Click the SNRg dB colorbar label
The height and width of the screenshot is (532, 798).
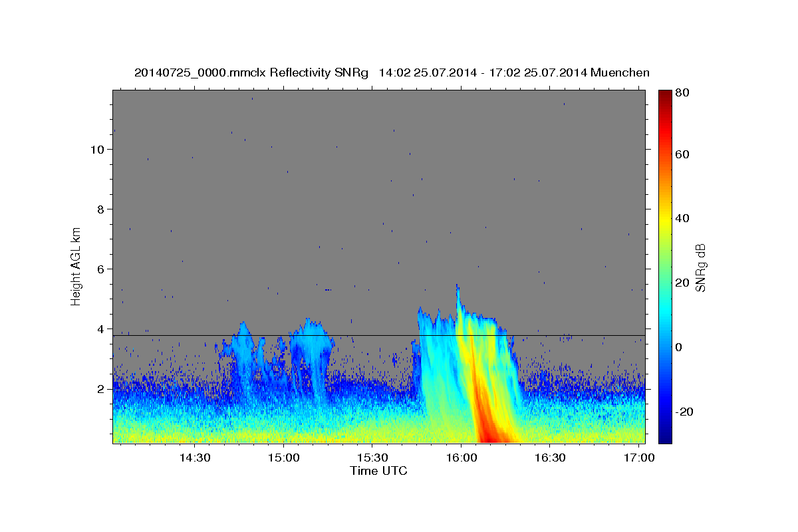click(x=700, y=267)
